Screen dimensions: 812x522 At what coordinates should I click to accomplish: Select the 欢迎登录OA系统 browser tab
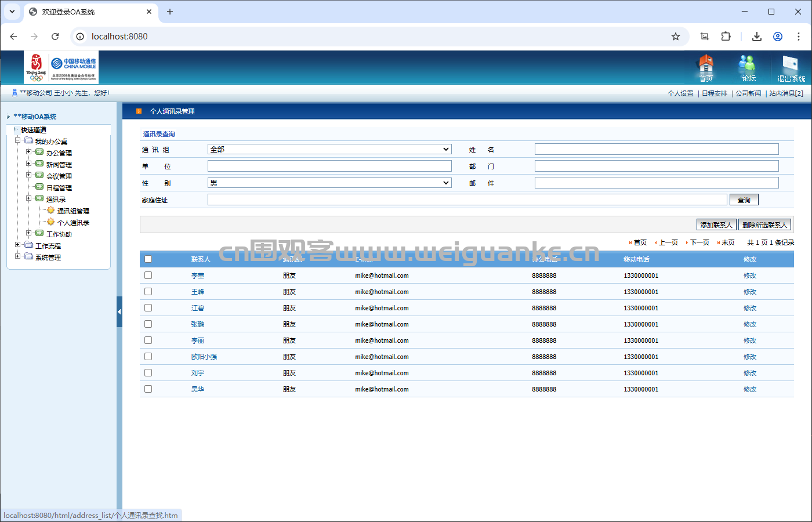(90, 12)
